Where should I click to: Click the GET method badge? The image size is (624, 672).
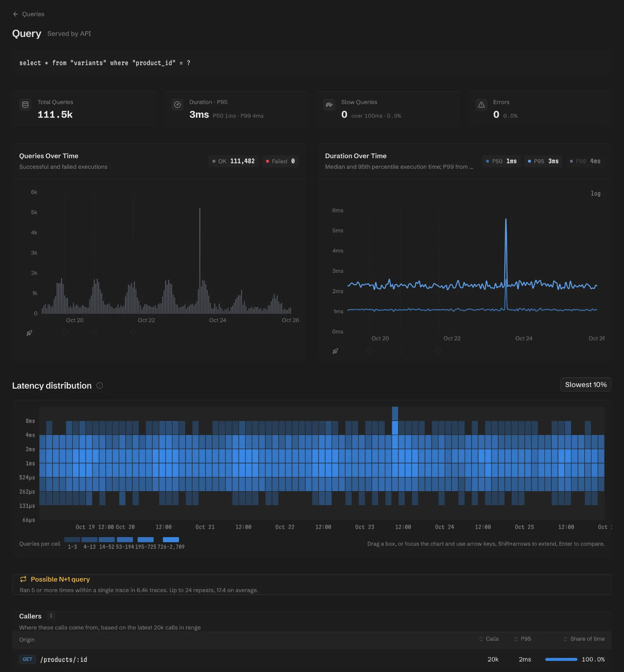pos(27,660)
